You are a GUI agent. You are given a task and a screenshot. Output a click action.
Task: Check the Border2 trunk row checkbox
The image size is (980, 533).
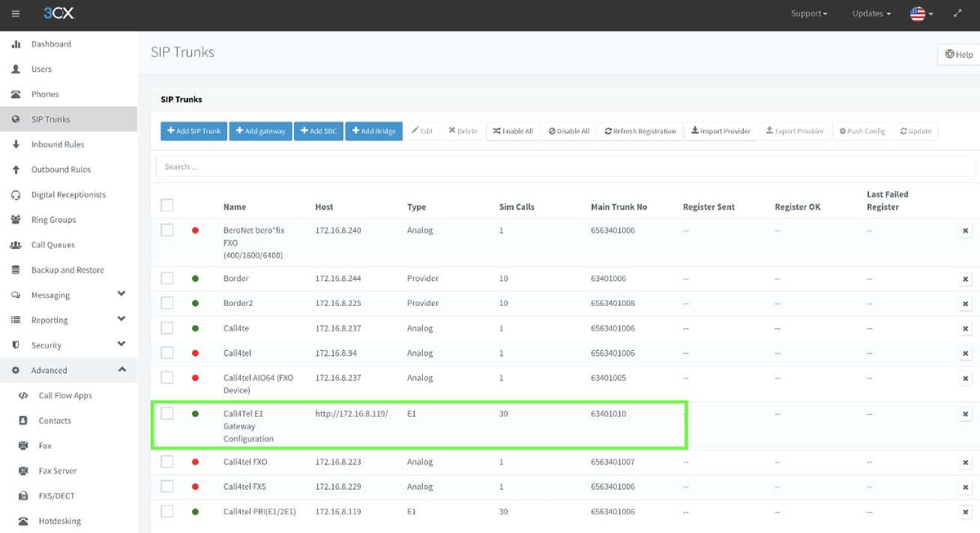point(167,303)
